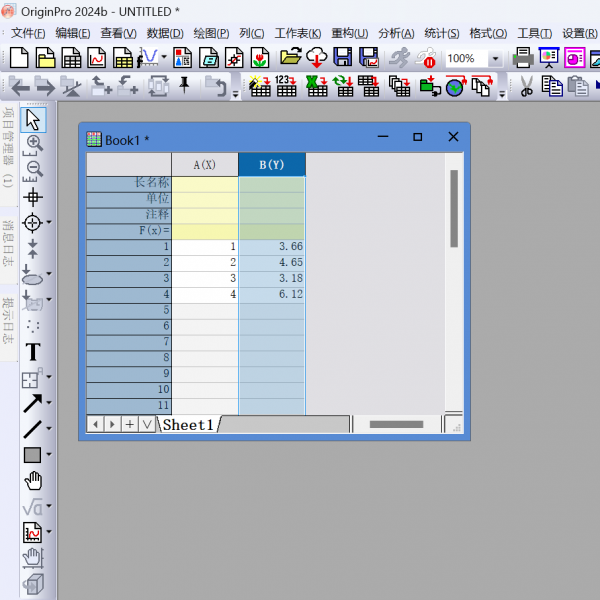Click the Print icon
Screen dimensions: 600x600
tap(523, 57)
